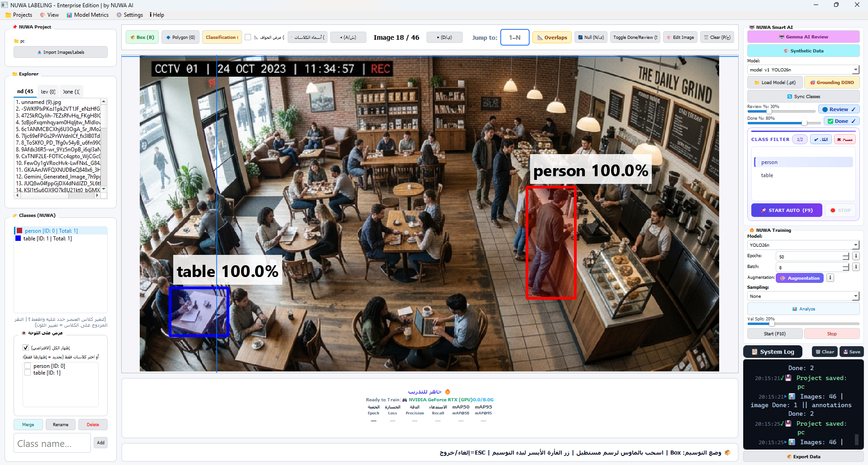Image resolution: width=868 pixels, height=465 pixels.
Task: Click Toggle Done/Review button
Action: [x=635, y=38]
